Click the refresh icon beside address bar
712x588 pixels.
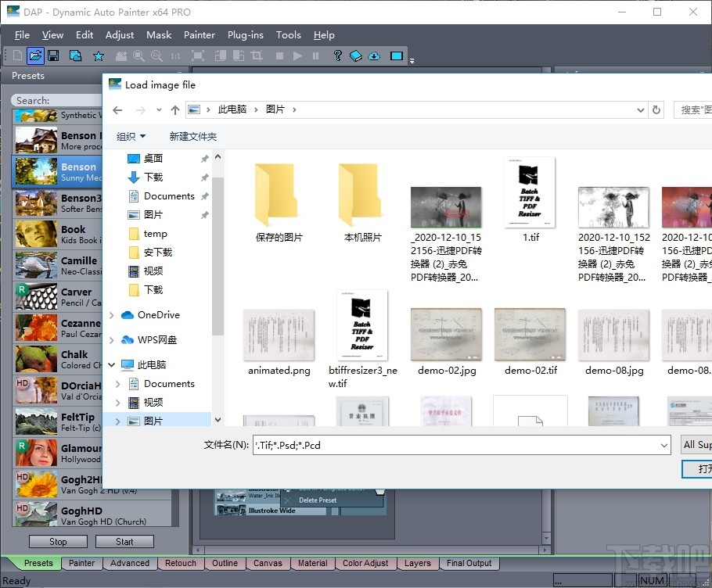click(656, 110)
